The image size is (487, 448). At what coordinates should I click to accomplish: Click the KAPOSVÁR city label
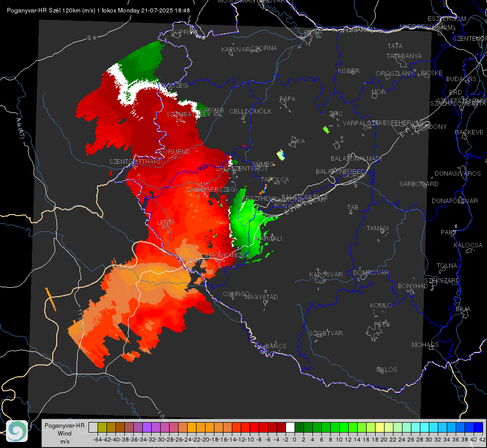[x=326, y=274]
